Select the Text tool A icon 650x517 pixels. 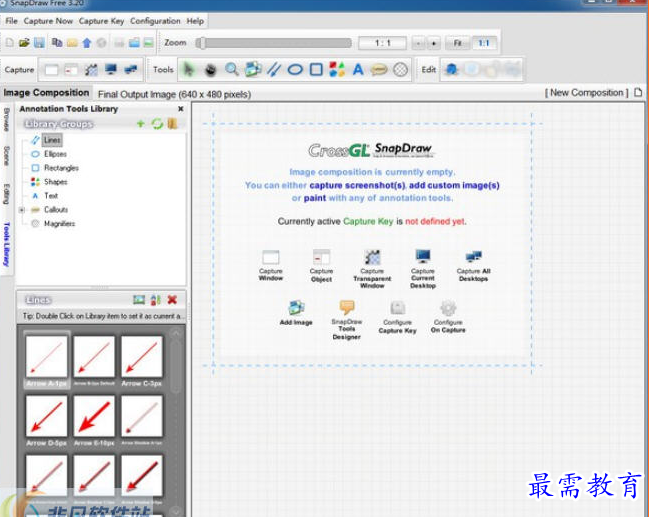click(x=358, y=69)
